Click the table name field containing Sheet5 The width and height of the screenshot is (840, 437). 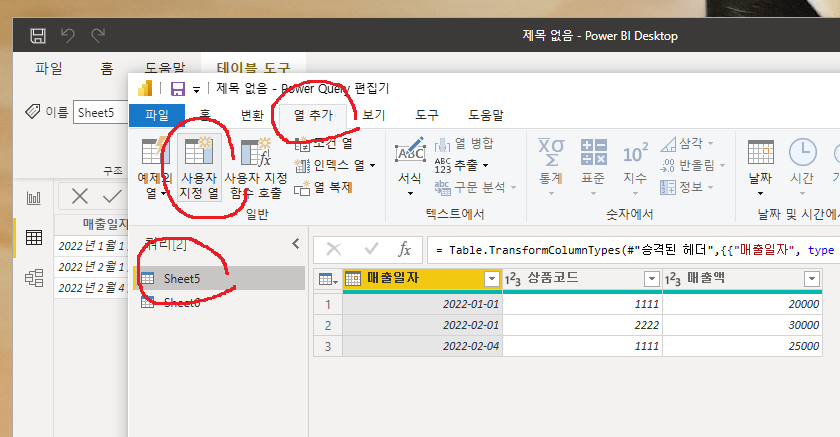pos(100,112)
